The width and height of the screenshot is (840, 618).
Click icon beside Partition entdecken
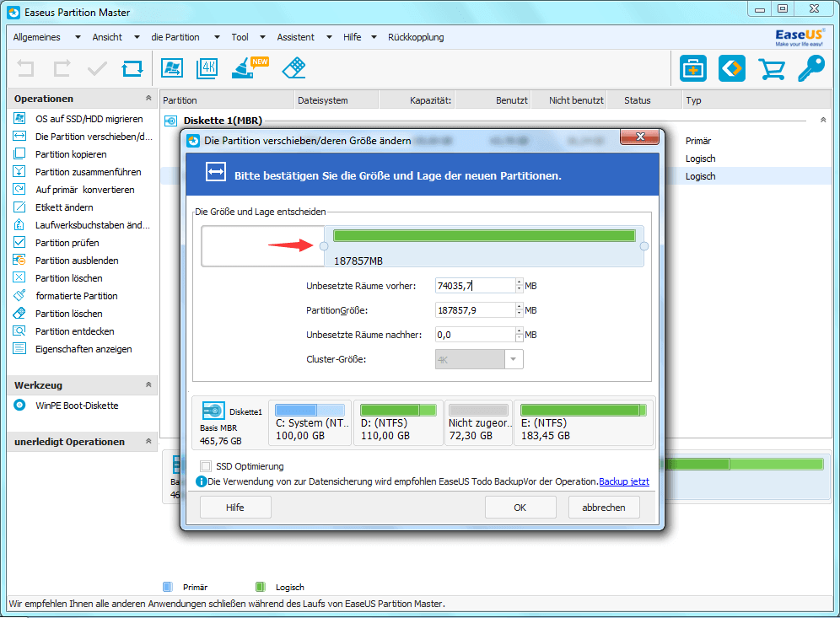point(19,330)
